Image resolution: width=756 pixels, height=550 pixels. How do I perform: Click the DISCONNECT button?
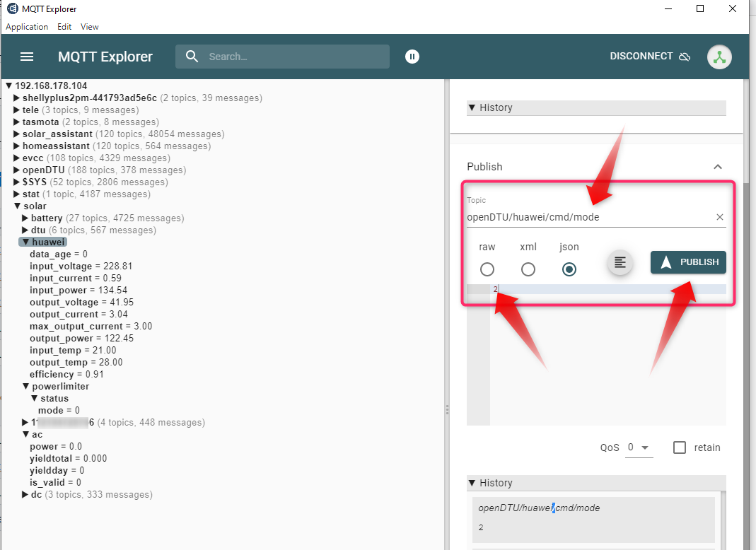pos(650,57)
